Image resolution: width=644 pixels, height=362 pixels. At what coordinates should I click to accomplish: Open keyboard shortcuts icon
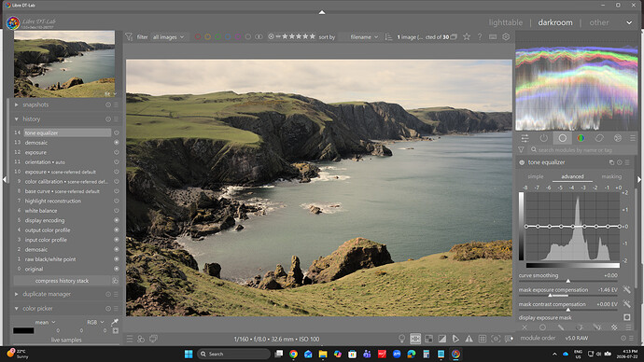[493, 37]
